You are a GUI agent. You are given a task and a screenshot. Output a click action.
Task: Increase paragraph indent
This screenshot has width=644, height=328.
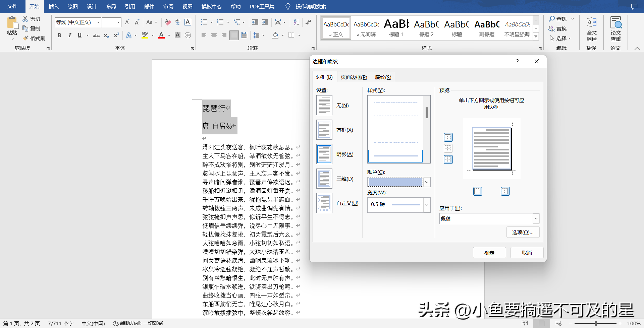click(265, 22)
